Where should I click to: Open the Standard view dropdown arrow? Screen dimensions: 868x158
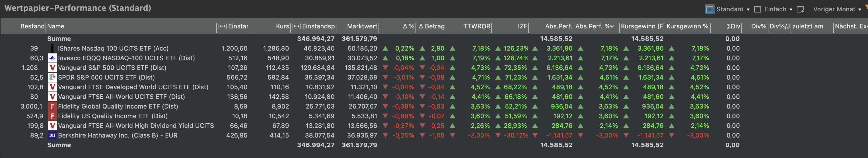[748, 9]
